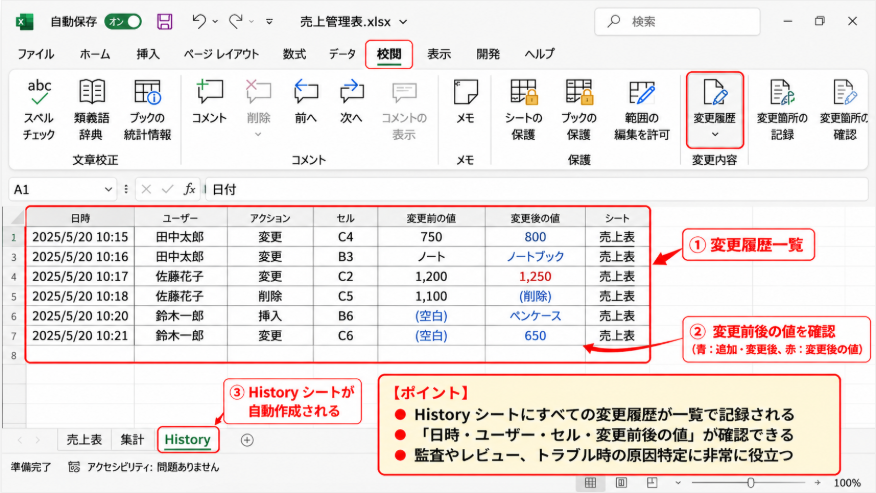Switch to the データ tab
Viewport: 876px width, 493px height.
pyautogui.click(x=342, y=54)
